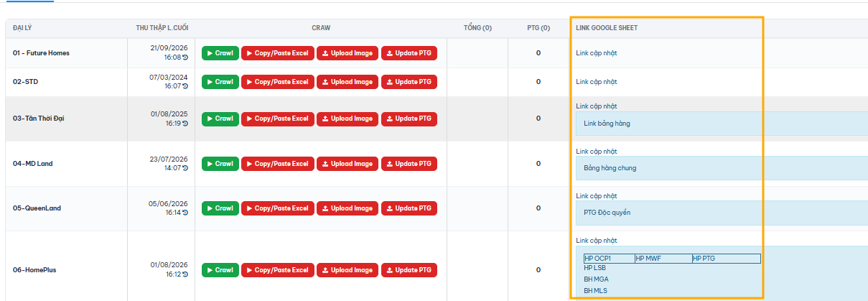This screenshot has width=868, height=301.
Task: Run Crawl for 03-Tân Thời Đại
Action: (220, 119)
